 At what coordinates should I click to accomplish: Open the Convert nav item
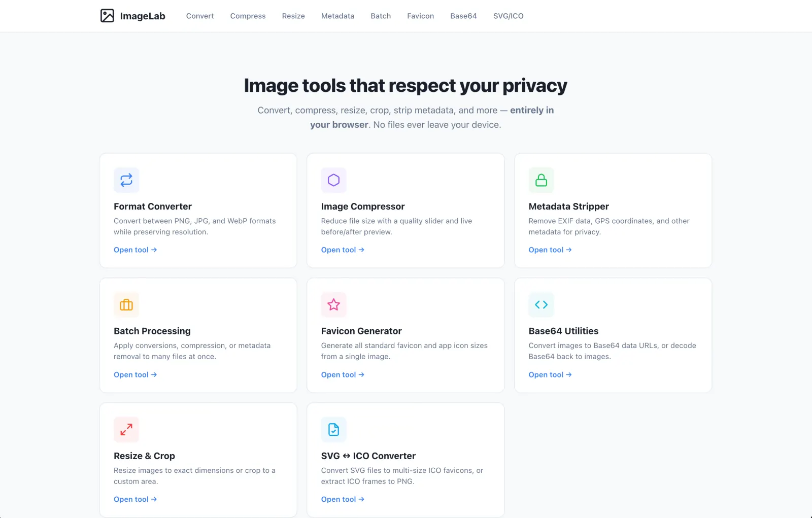coord(200,16)
